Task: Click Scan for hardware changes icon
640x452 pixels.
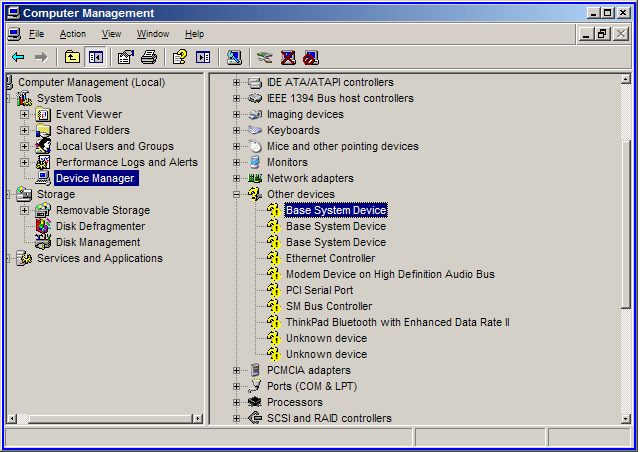Action: point(234,57)
